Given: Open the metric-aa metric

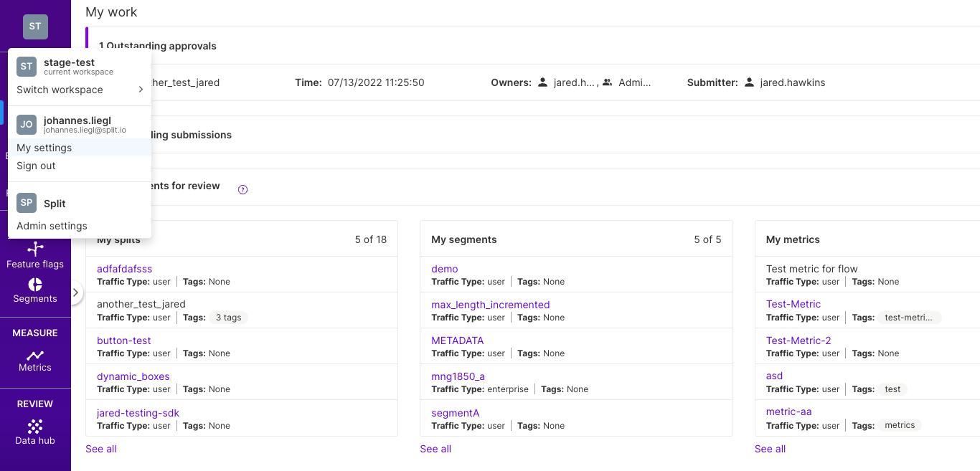Looking at the screenshot, I should 789,411.
